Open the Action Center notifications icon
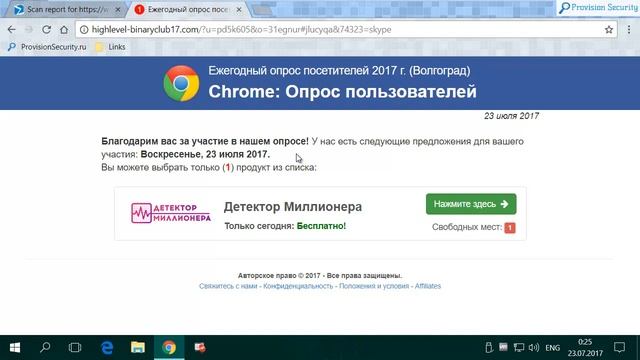 point(619,347)
